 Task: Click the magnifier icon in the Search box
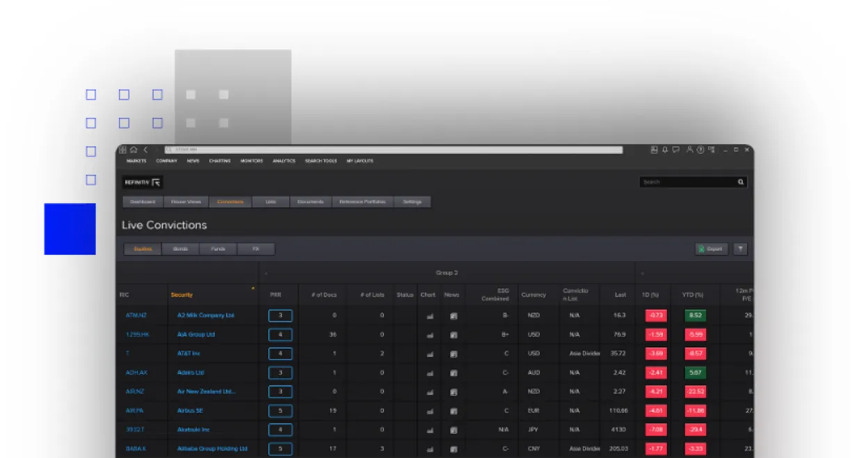[x=741, y=182]
